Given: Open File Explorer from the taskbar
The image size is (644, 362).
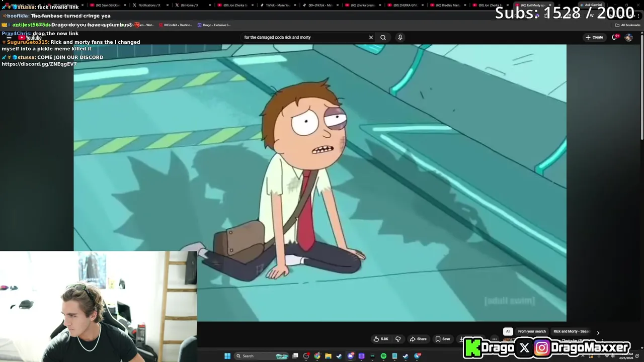Looking at the screenshot, I should (x=328, y=356).
